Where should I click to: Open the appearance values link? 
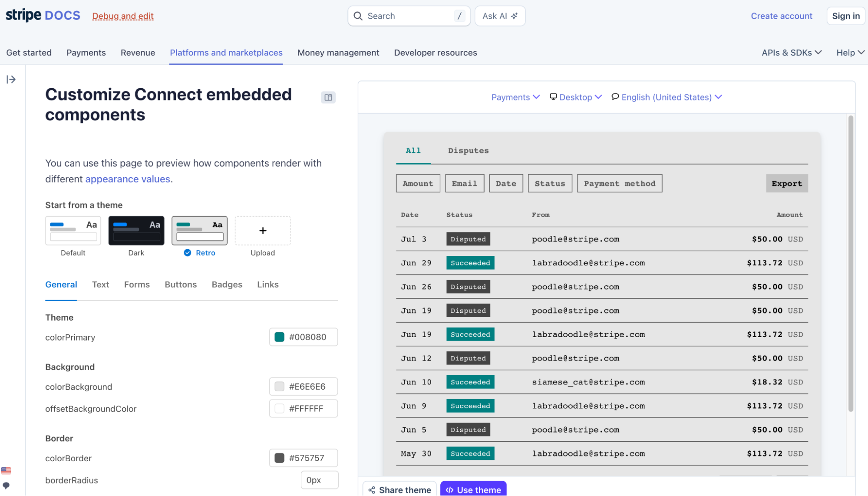click(x=128, y=179)
